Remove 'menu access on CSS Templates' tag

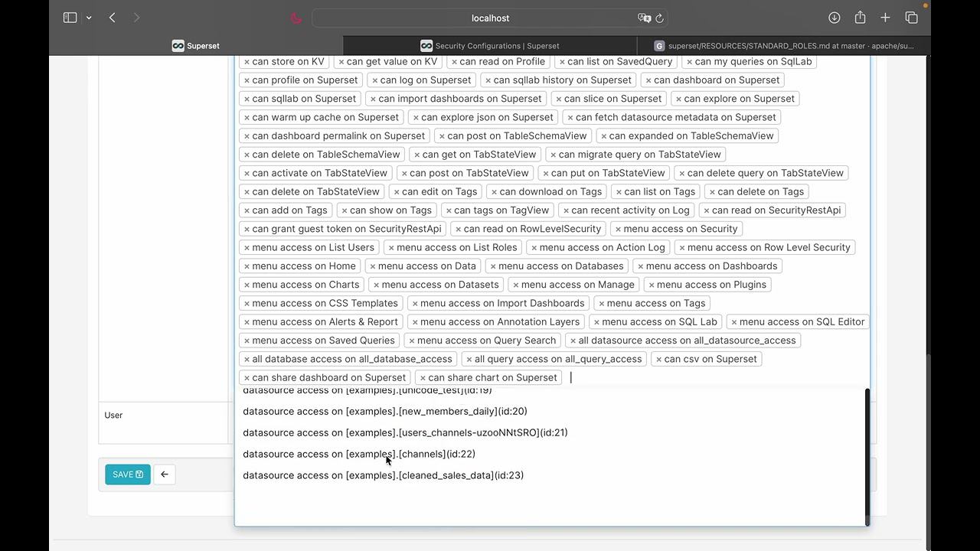click(247, 304)
